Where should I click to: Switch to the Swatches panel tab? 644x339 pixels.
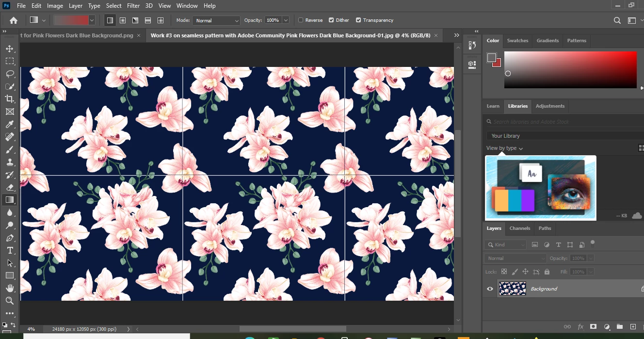point(517,41)
